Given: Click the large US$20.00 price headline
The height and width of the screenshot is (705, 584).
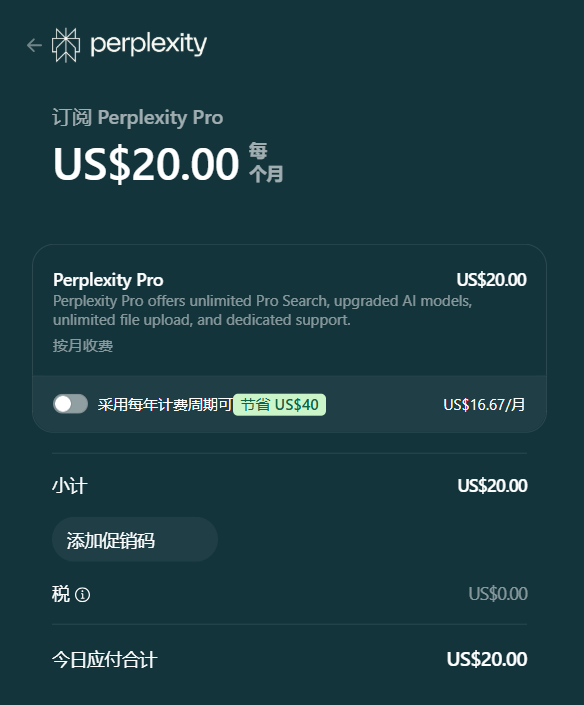Looking at the screenshot, I should [146, 164].
